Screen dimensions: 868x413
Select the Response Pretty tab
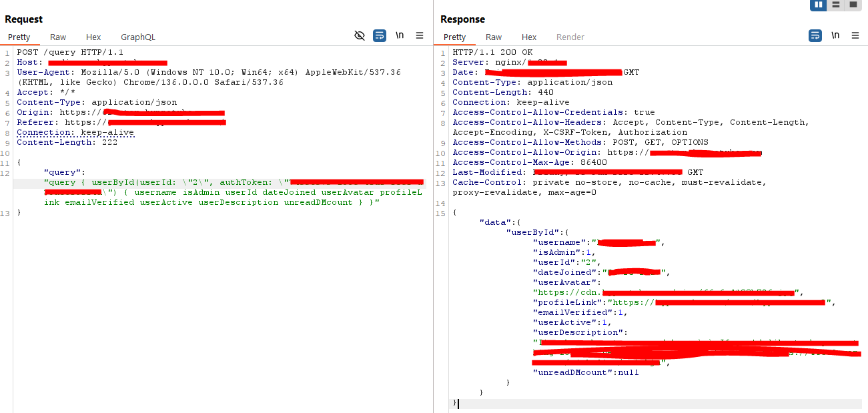coord(455,37)
